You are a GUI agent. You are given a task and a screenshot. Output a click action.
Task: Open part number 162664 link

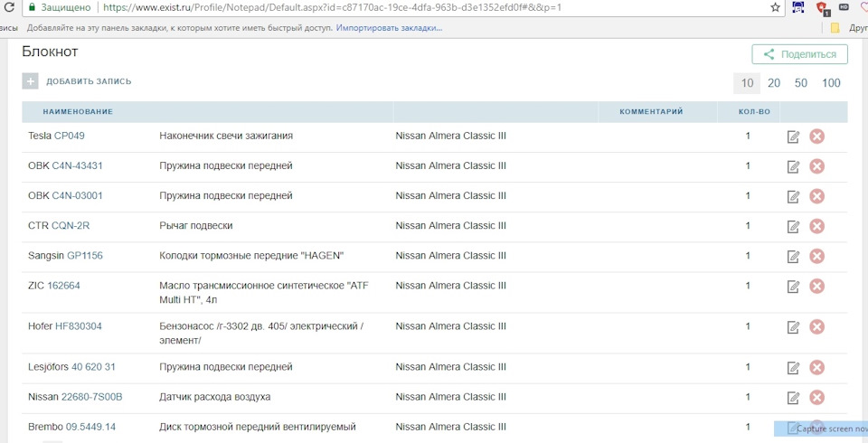coord(63,285)
